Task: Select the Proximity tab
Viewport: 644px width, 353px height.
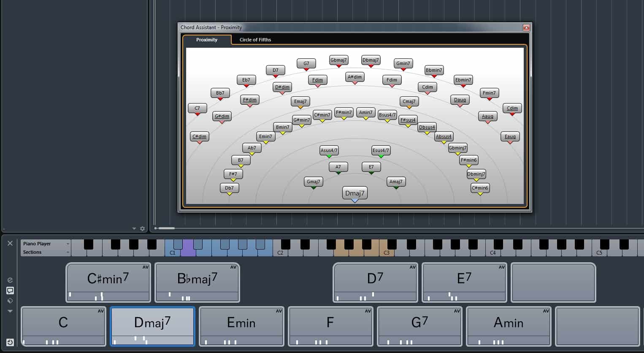Action: 207,40
